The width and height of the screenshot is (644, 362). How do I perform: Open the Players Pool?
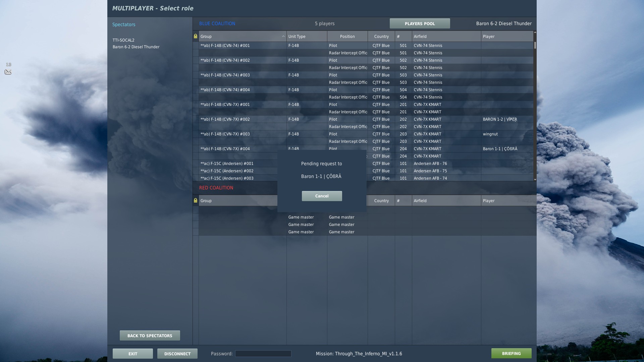pos(420,23)
